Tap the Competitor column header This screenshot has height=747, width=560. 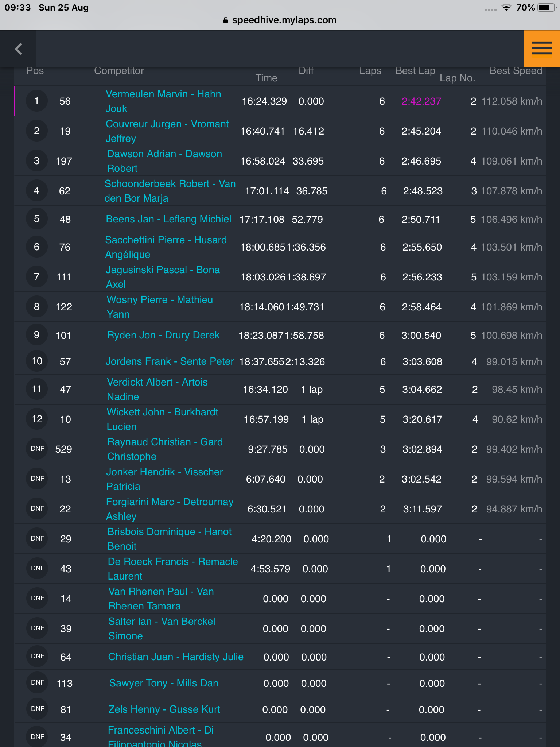(x=119, y=71)
